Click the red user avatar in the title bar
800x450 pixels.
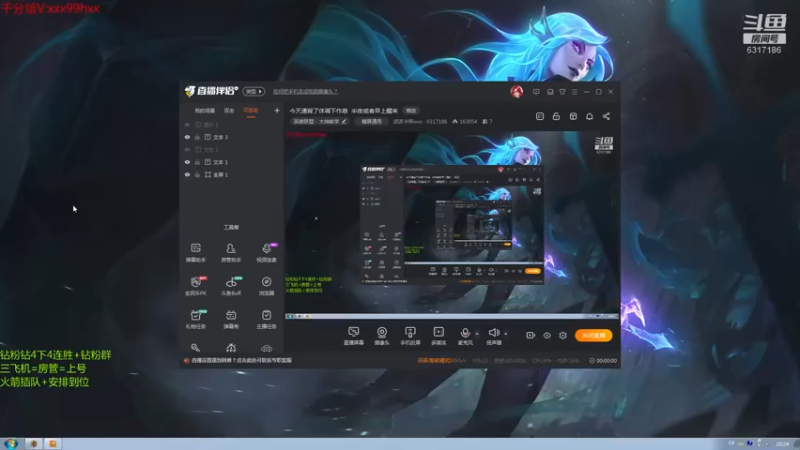pos(516,92)
